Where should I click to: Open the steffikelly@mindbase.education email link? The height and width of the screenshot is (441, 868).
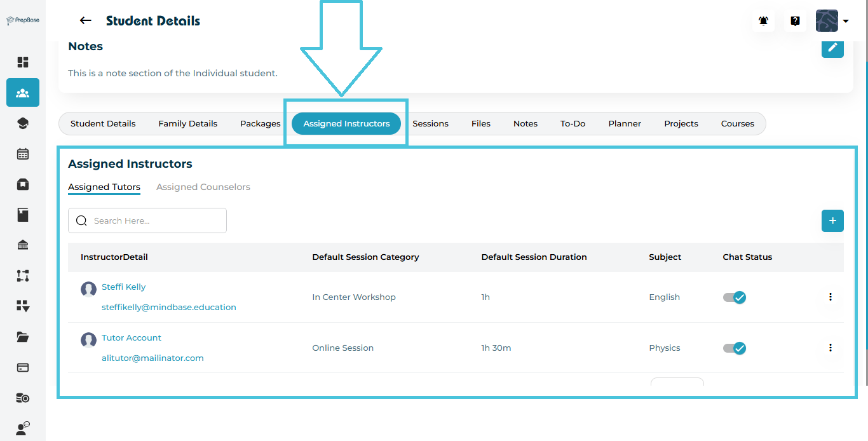point(169,308)
